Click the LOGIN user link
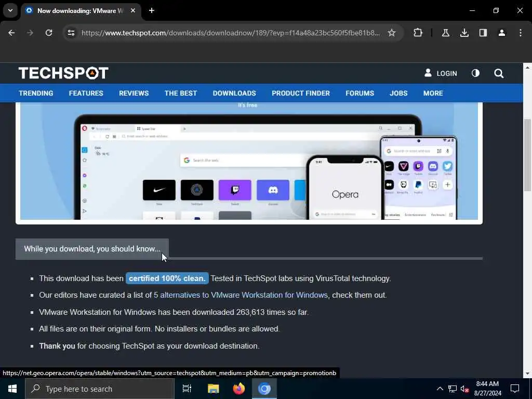The width and height of the screenshot is (532, 399). pyautogui.click(x=441, y=73)
